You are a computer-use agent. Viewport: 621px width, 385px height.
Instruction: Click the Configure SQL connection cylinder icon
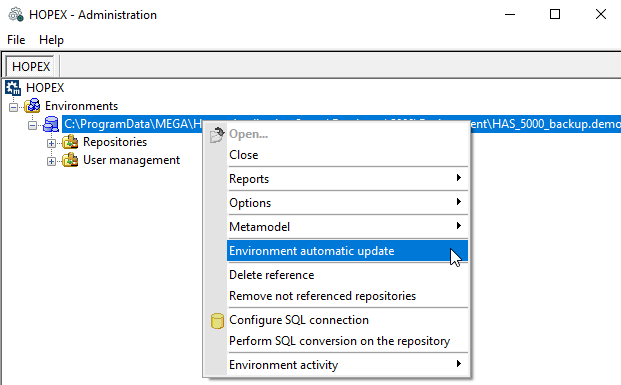[x=217, y=321]
